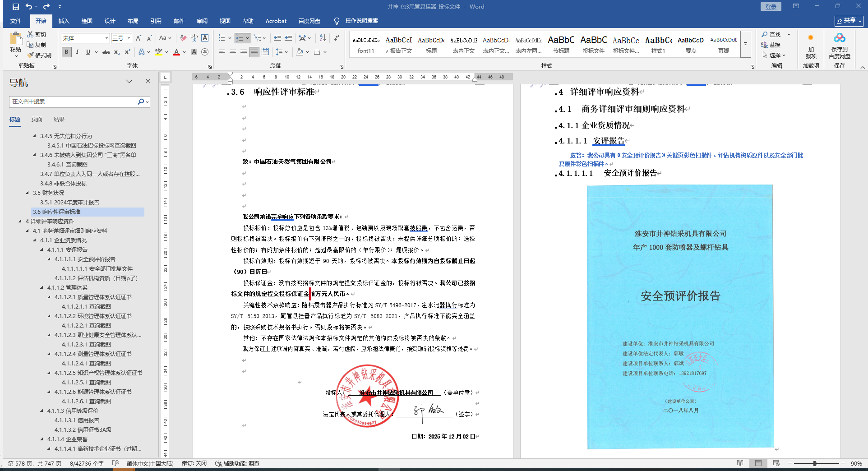868x471 pixels.
Task: Open the 加载项 add-ins button
Action: [811, 46]
